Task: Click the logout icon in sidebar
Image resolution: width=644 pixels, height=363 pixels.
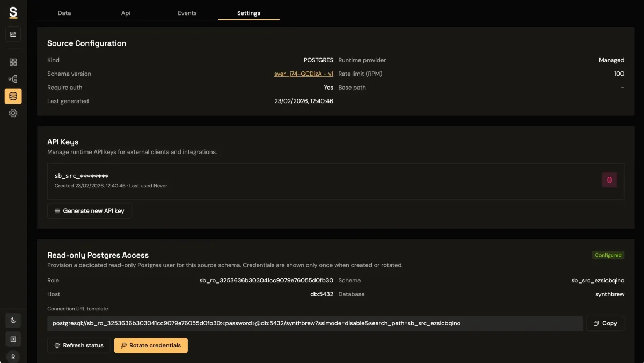Action: click(13, 339)
